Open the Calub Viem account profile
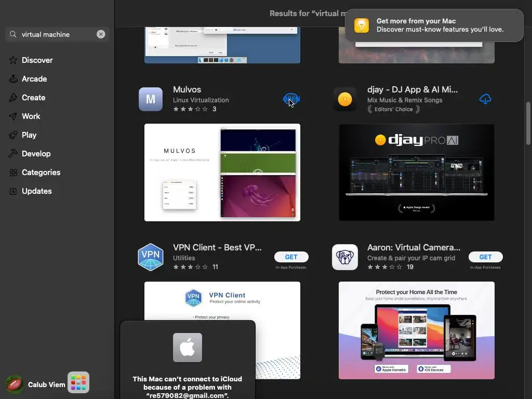Screen dimensions: 532x399 coord(36,384)
